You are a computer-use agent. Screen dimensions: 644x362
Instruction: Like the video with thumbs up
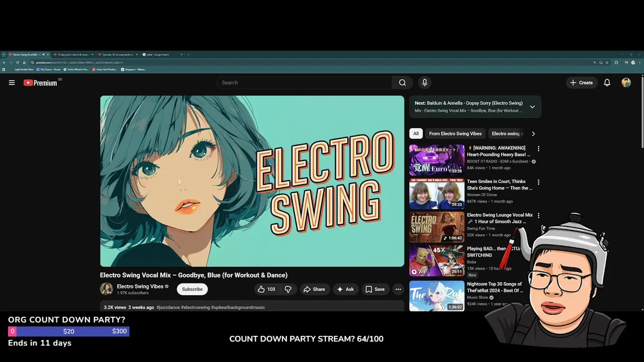tap(266, 289)
